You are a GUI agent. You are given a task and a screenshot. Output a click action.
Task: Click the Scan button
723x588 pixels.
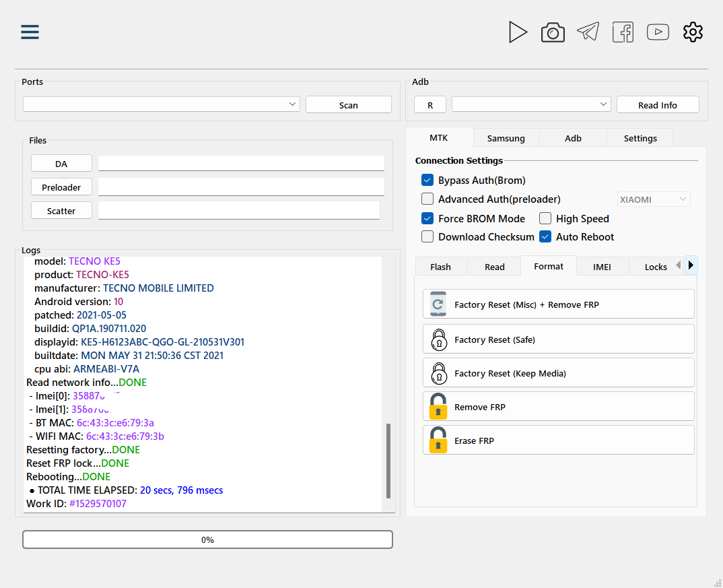349,104
